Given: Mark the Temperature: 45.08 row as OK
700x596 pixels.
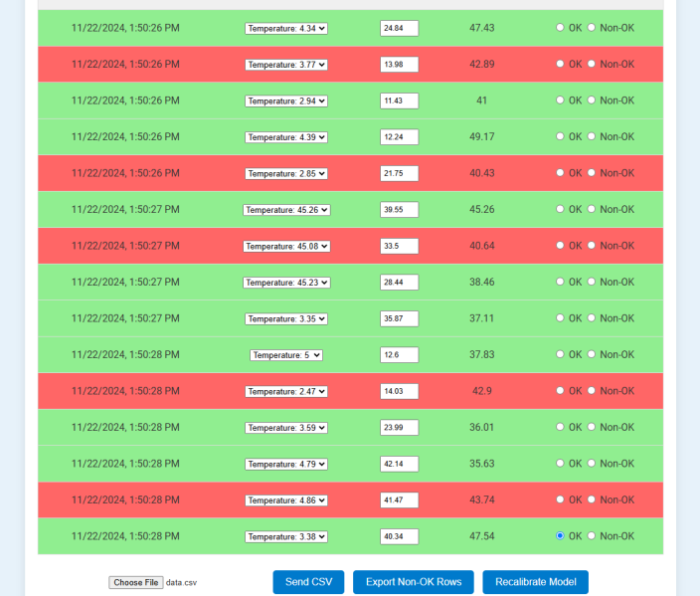Looking at the screenshot, I should click(561, 246).
